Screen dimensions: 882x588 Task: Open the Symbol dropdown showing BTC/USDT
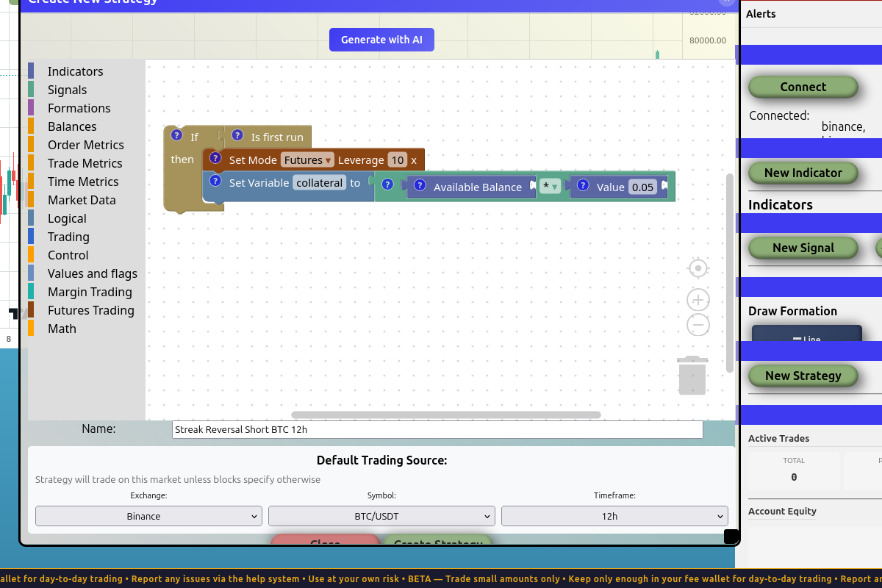(x=381, y=516)
